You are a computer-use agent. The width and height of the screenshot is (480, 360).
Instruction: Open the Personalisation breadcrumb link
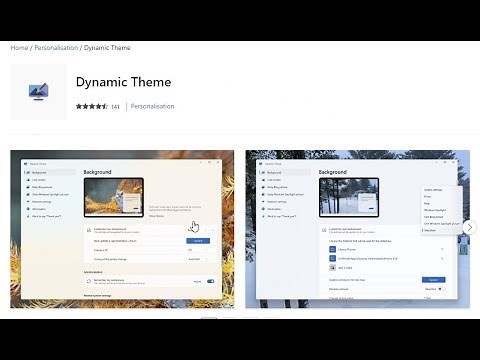(56, 48)
